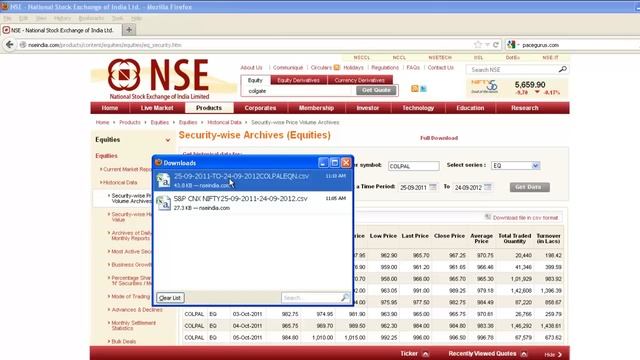Open the url bar history dropdown
Image resolution: width=640 pixels, height=360 pixels.
487,44
